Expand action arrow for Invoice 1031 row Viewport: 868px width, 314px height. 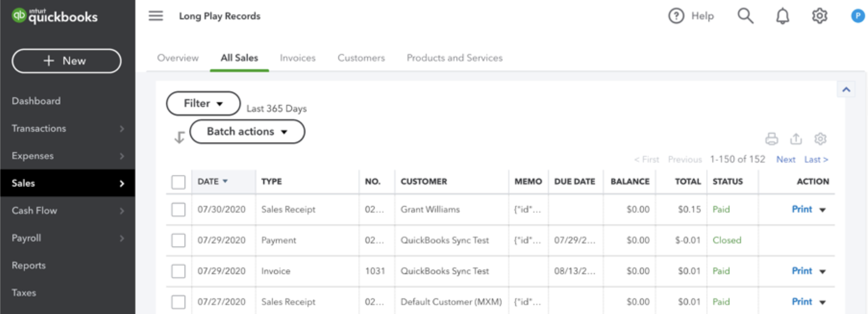point(822,271)
